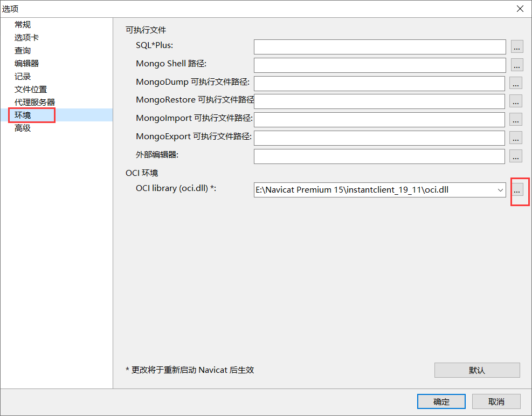The image size is (532, 416).
Task: Browse for SQL*Plus executable
Action: [x=516, y=47]
